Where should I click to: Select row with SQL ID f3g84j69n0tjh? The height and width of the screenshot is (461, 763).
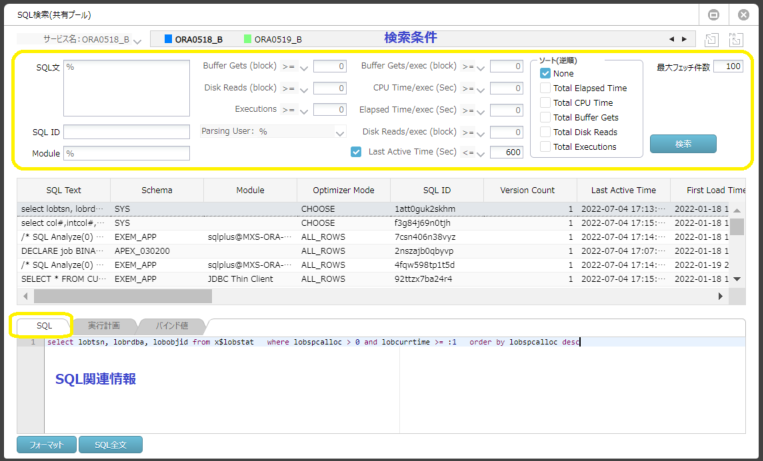click(x=373, y=223)
